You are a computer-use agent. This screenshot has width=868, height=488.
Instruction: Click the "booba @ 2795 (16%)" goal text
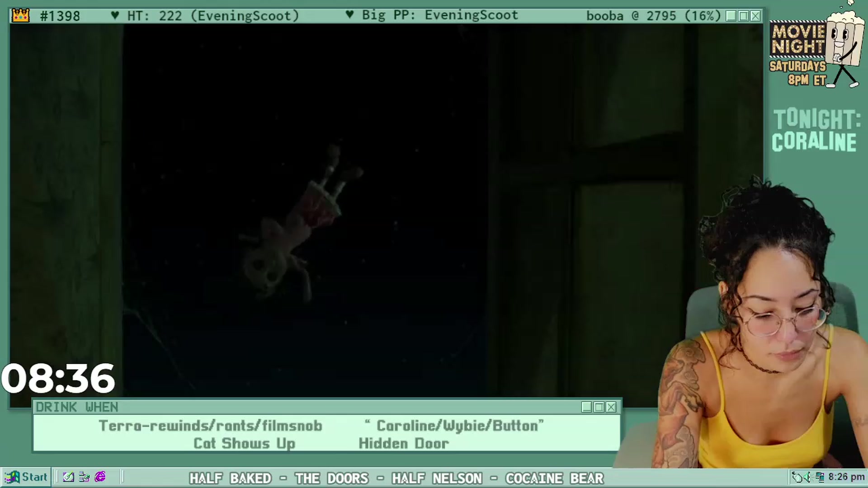tap(653, 16)
